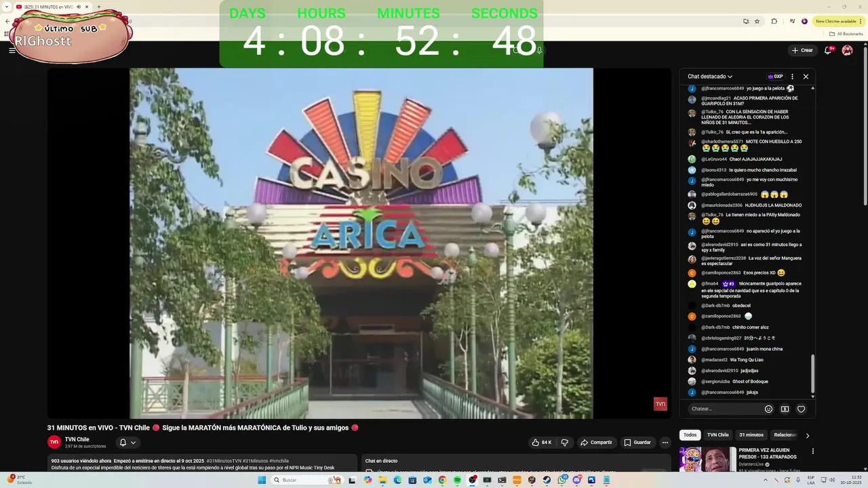Image resolution: width=868 pixels, height=488 pixels.
Task: Click the chat Super Chat purchase icon
Action: (785, 409)
